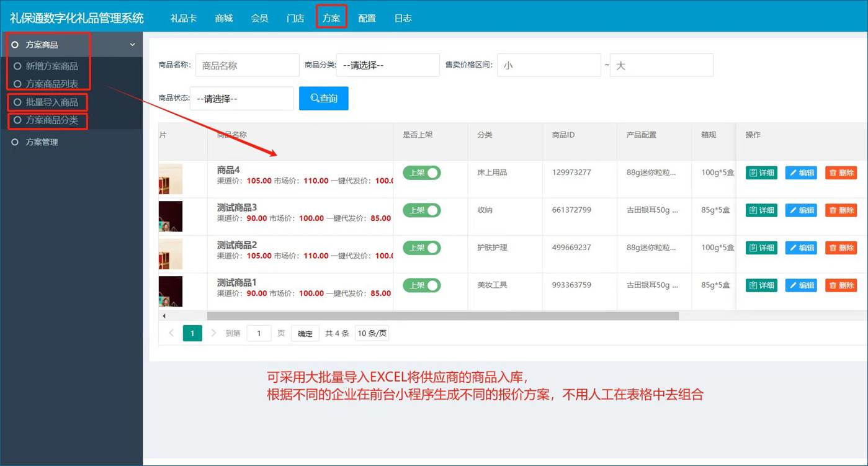Open the 测试商品1 product thumbnail

coord(171,291)
